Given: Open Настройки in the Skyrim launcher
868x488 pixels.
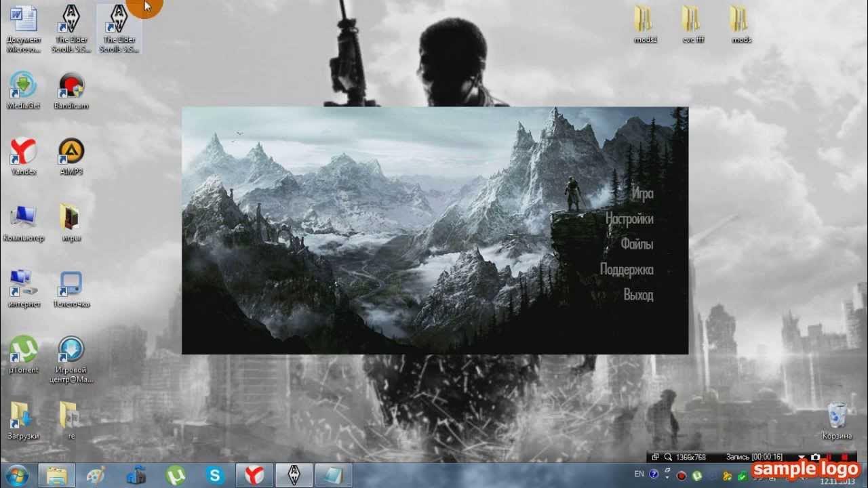Looking at the screenshot, I should click(x=629, y=219).
